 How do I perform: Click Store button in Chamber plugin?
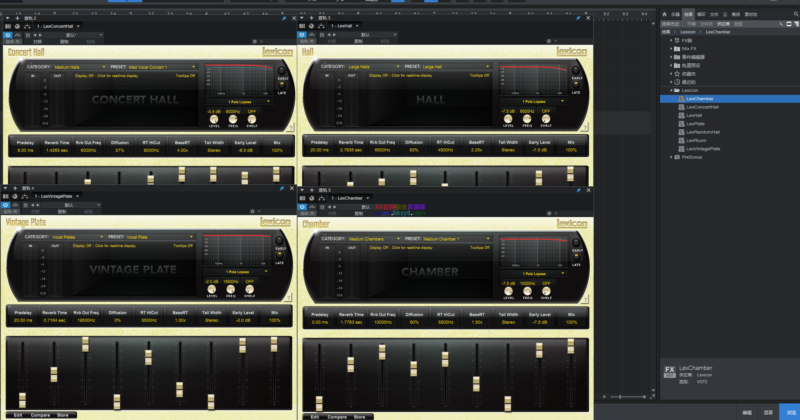point(360,417)
